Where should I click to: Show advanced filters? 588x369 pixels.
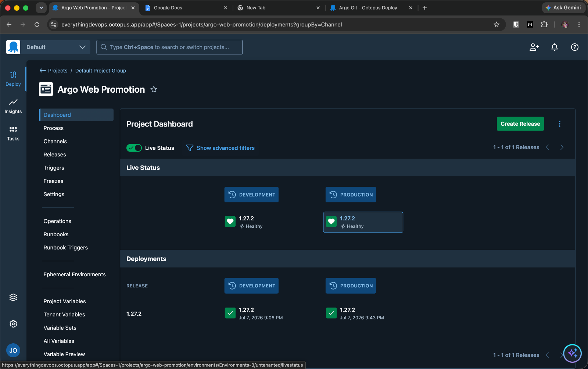(x=220, y=148)
